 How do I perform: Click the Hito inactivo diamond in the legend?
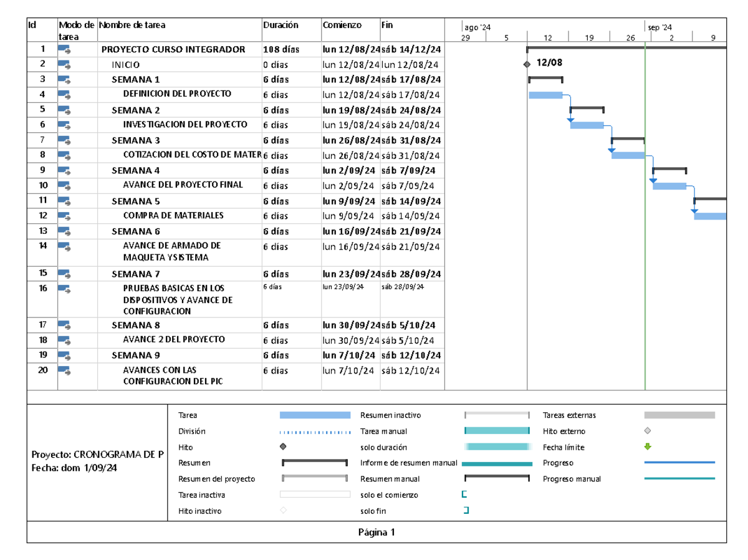(282, 509)
